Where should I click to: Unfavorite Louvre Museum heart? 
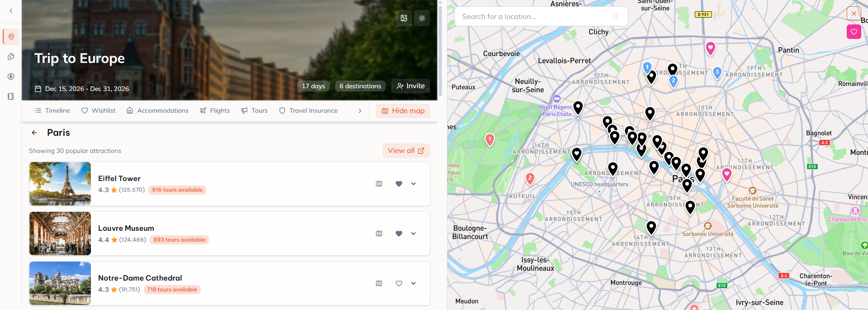(399, 234)
